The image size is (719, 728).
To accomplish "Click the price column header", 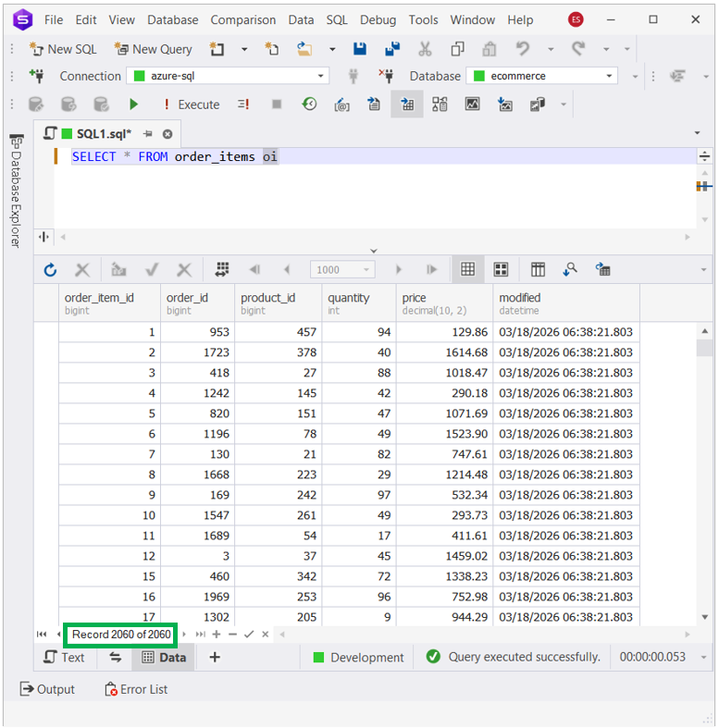I will (444, 302).
